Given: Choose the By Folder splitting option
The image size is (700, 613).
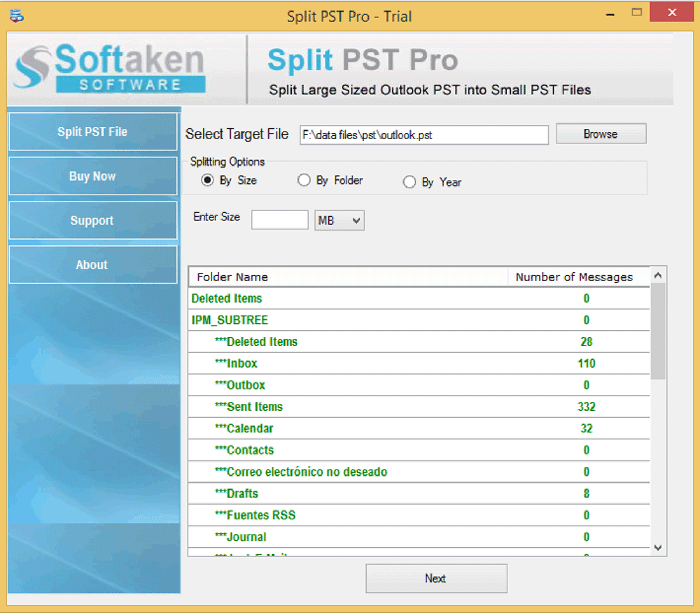Looking at the screenshot, I should (304, 181).
